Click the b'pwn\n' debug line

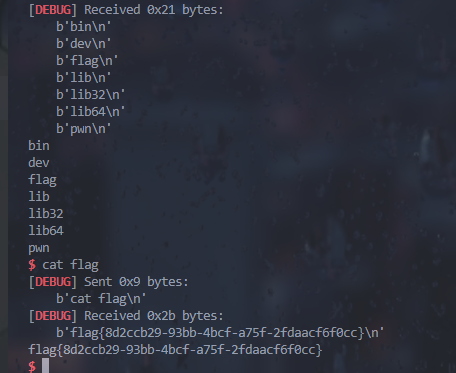pyautogui.click(x=83, y=129)
